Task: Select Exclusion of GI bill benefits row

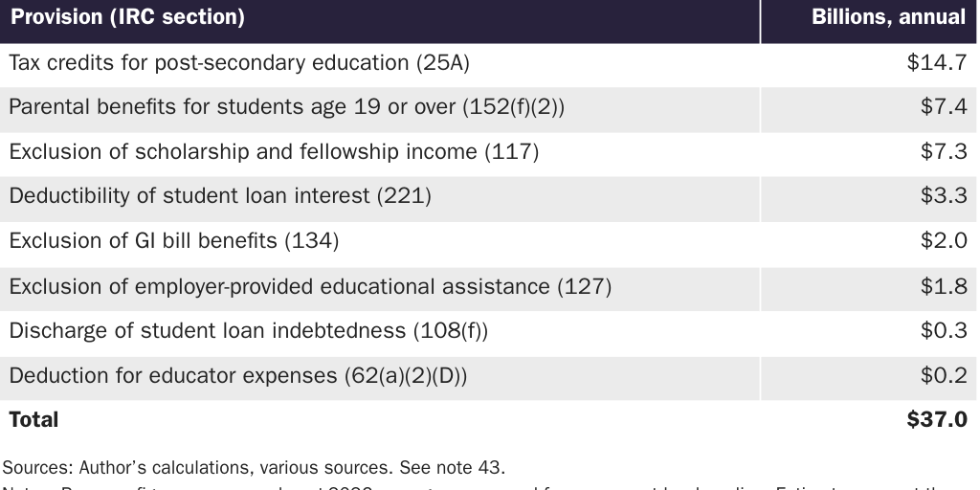Action: (x=174, y=240)
